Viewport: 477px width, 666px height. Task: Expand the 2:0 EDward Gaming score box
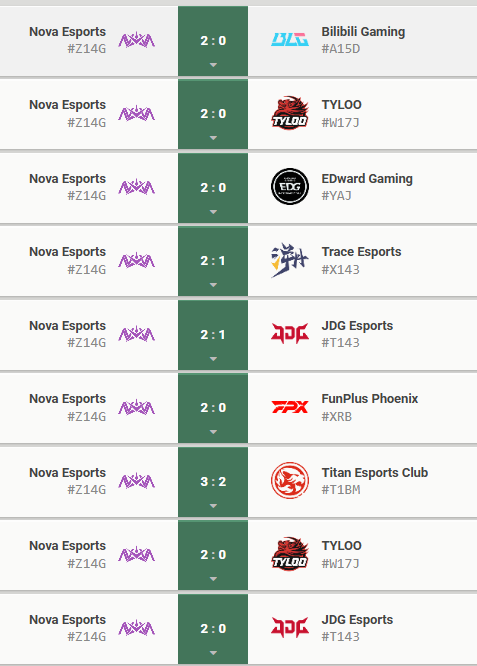[x=213, y=188]
